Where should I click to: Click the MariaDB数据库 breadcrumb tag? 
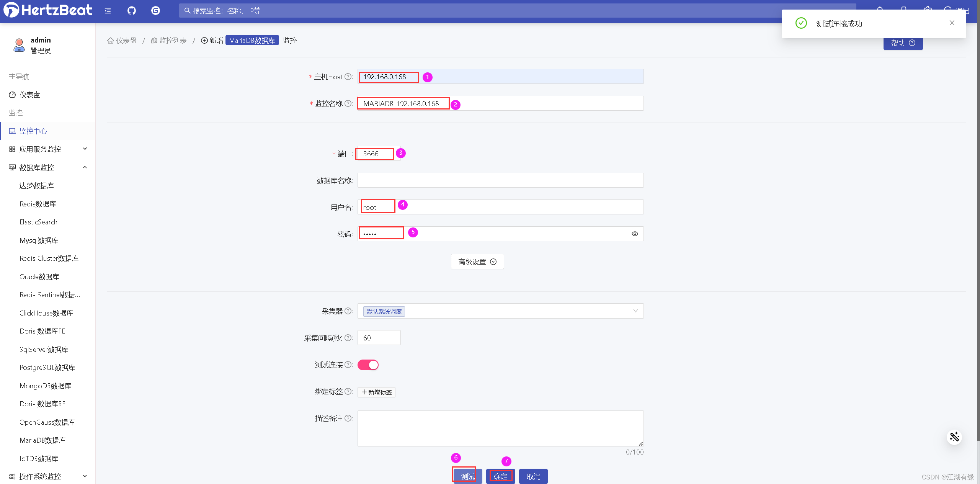point(252,41)
